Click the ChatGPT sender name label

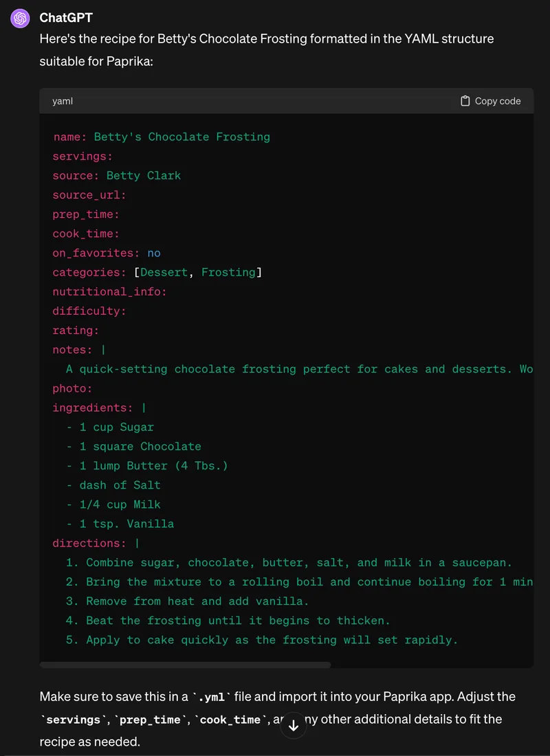click(x=65, y=18)
